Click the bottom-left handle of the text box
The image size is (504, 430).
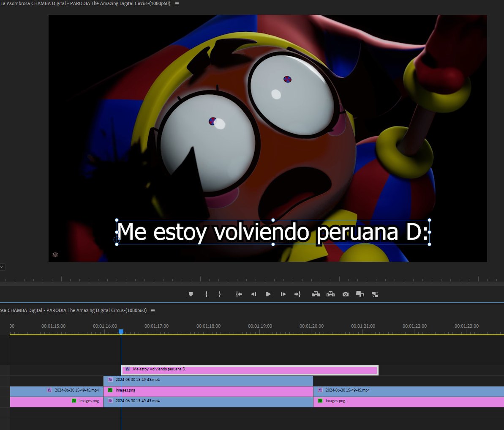point(117,244)
